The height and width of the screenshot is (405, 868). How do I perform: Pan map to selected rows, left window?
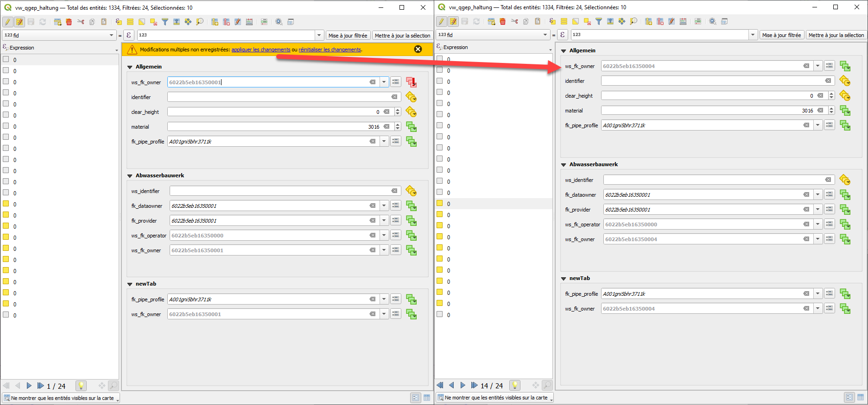click(188, 22)
